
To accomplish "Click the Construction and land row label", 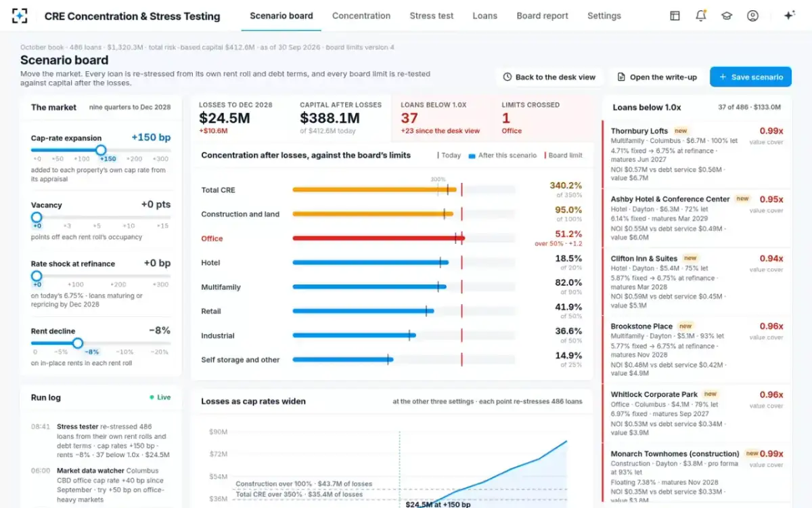I will tap(240, 214).
